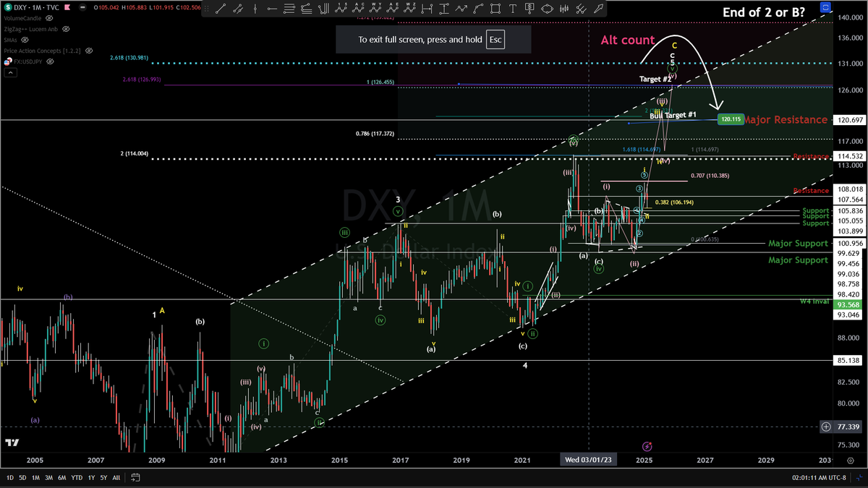Viewport: 868px width, 488px height.
Task: Click the FX:USDJPY legend label
Action: [x=28, y=61]
